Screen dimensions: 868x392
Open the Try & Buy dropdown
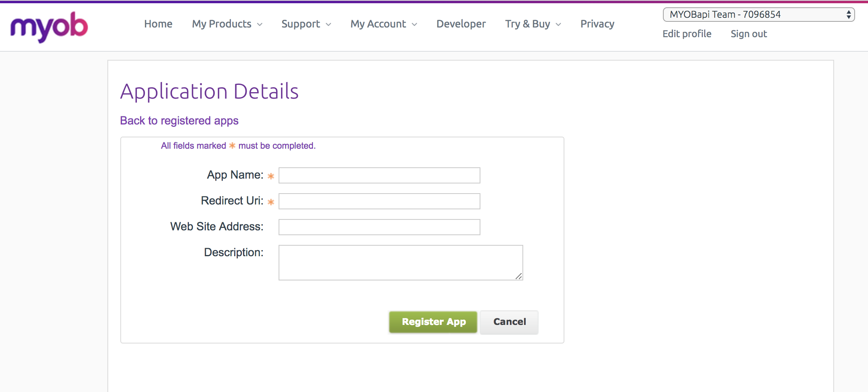click(533, 24)
